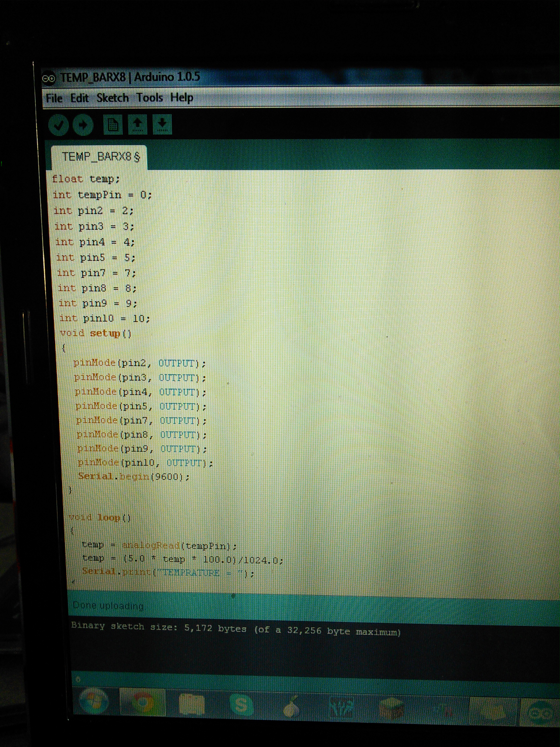560x747 pixels.
Task: Click the window title 'TEMP_BARX8 | Arduino 1.0.5'
Action: tap(130, 77)
